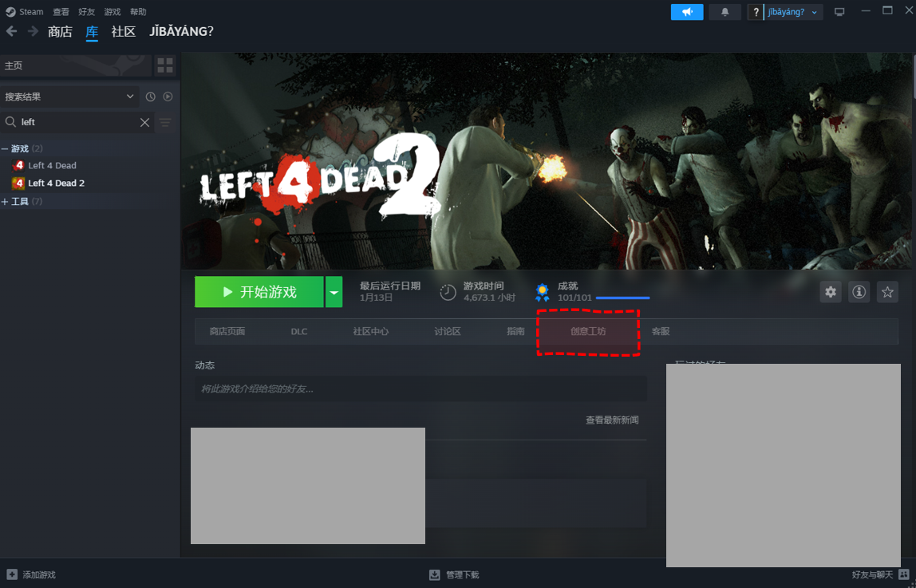Click the 动态 section heading

[x=205, y=365]
